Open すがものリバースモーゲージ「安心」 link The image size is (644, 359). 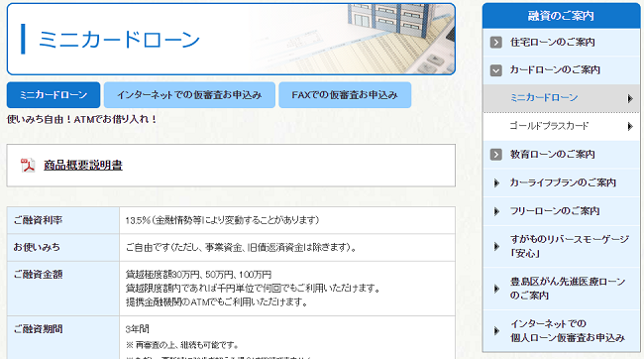pyautogui.click(x=570, y=246)
